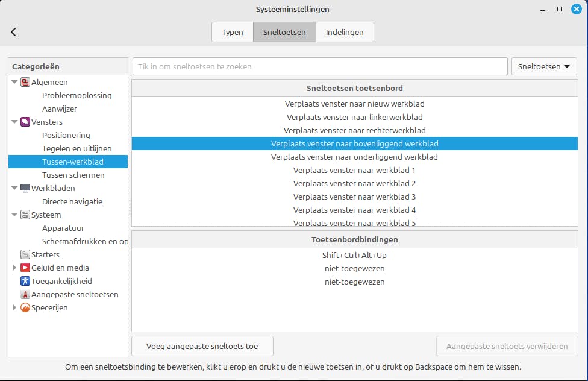Open the Sneltoetsen dropdown

(x=544, y=66)
